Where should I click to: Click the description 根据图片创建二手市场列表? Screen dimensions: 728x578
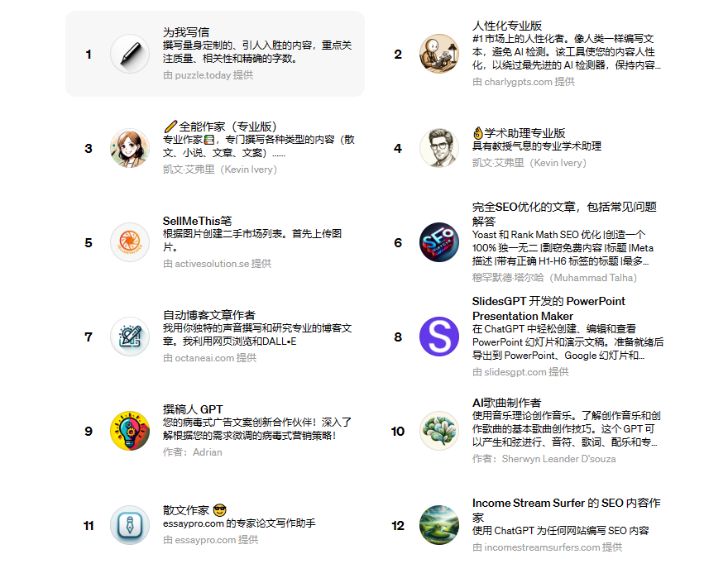[252, 241]
